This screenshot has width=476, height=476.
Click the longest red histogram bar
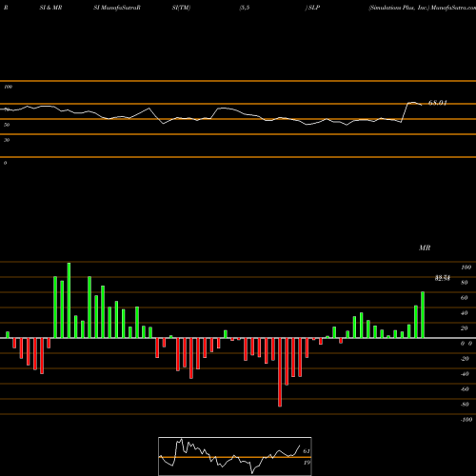click(x=280, y=372)
